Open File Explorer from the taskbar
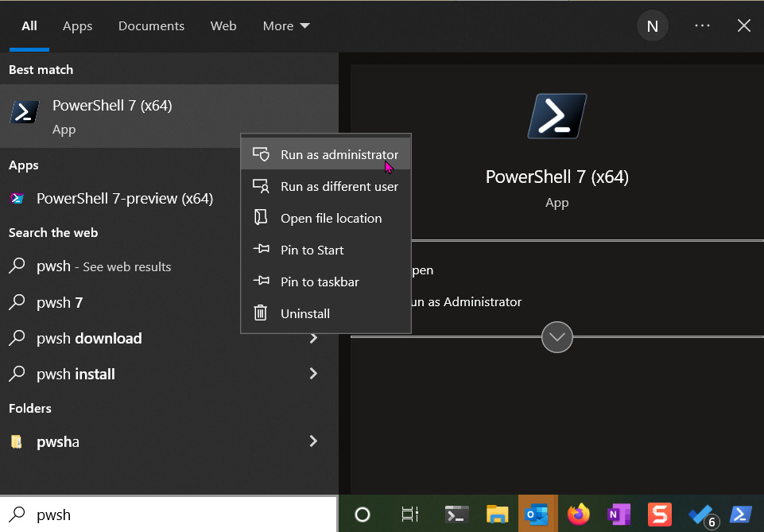764x532 pixels. (x=498, y=515)
